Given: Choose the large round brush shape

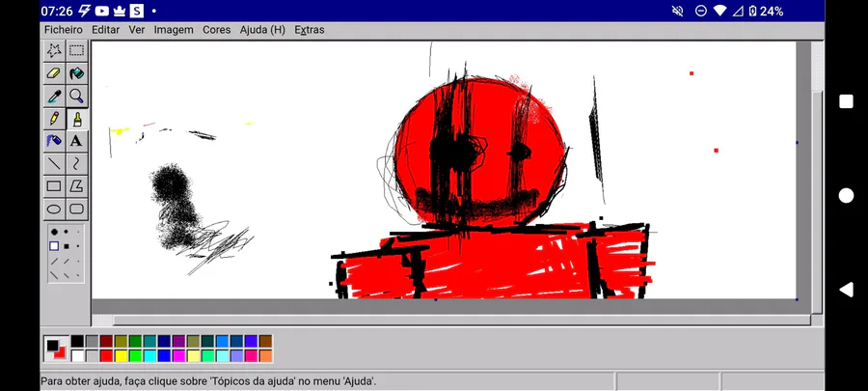Looking at the screenshot, I should point(54,232).
